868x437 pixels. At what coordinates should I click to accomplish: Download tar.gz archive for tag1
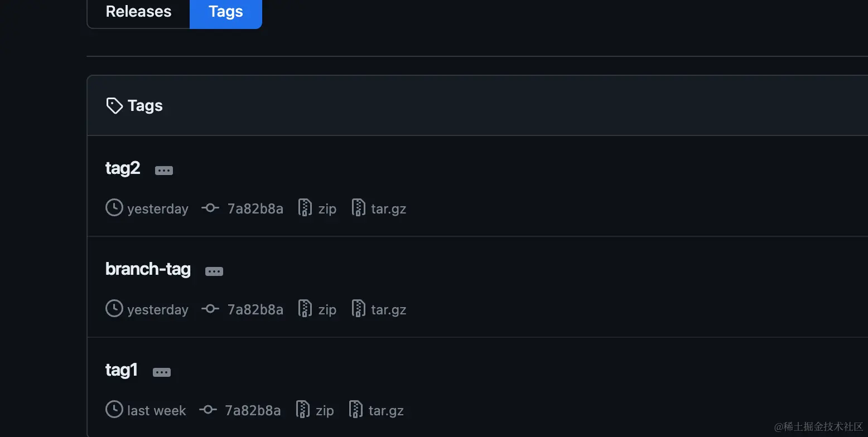tap(386, 411)
